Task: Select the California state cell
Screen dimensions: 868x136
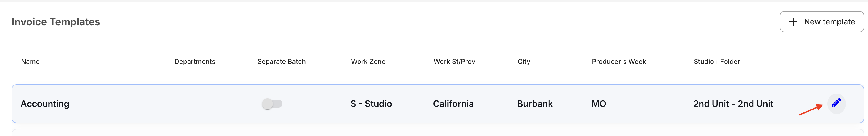Action: pyautogui.click(x=453, y=104)
